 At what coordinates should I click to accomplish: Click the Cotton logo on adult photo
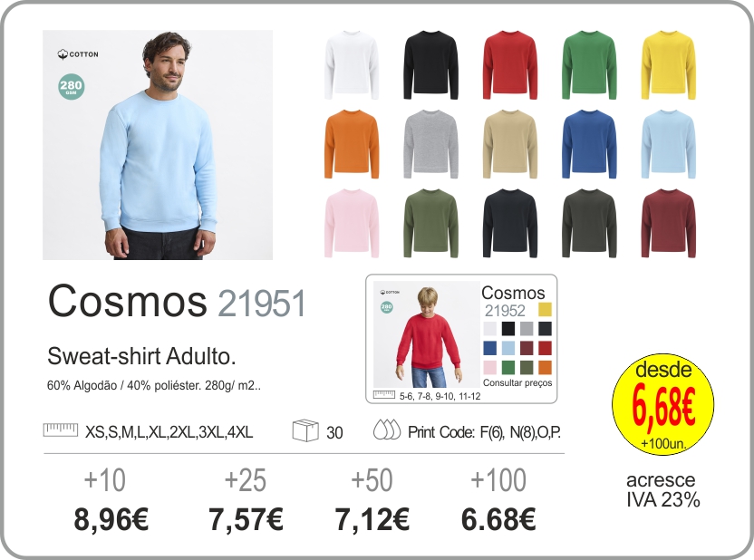pos(78,54)
